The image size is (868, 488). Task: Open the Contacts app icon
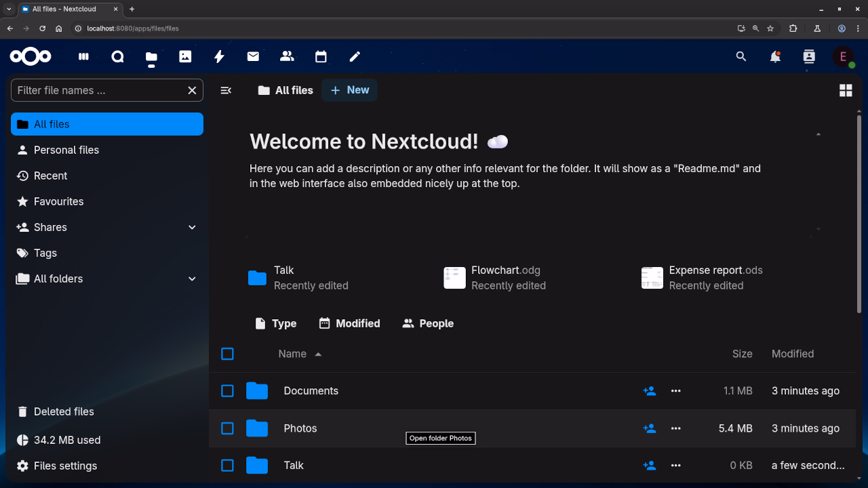(x=287, y=57)
